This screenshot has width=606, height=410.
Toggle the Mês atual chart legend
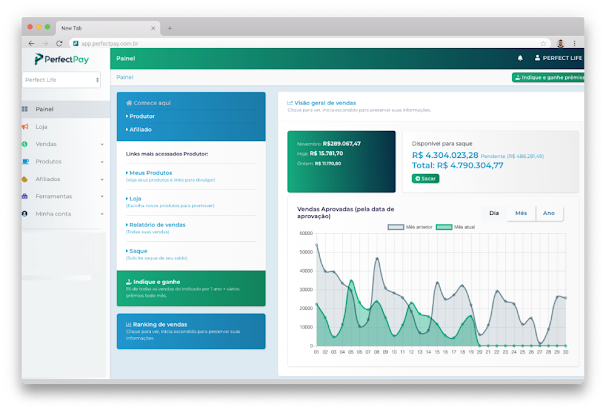455,227
